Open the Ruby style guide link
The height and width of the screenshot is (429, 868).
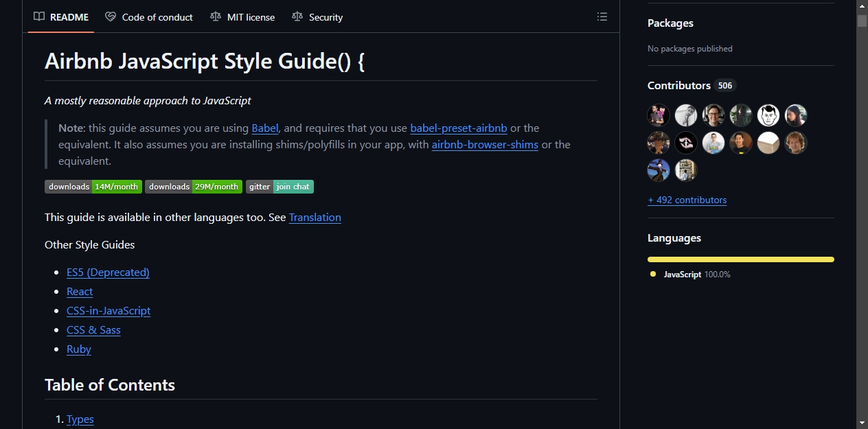pyautogui.click(x=79, y=349)
